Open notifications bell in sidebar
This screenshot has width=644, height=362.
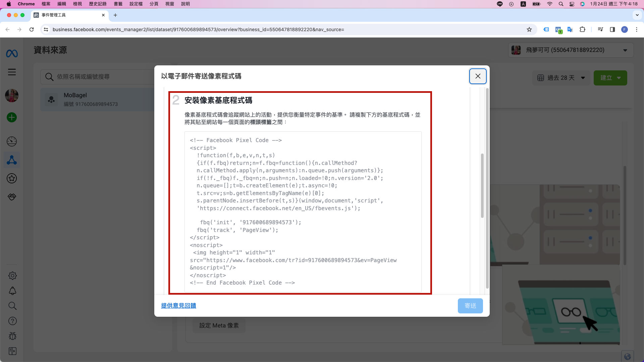pos(12,291)
